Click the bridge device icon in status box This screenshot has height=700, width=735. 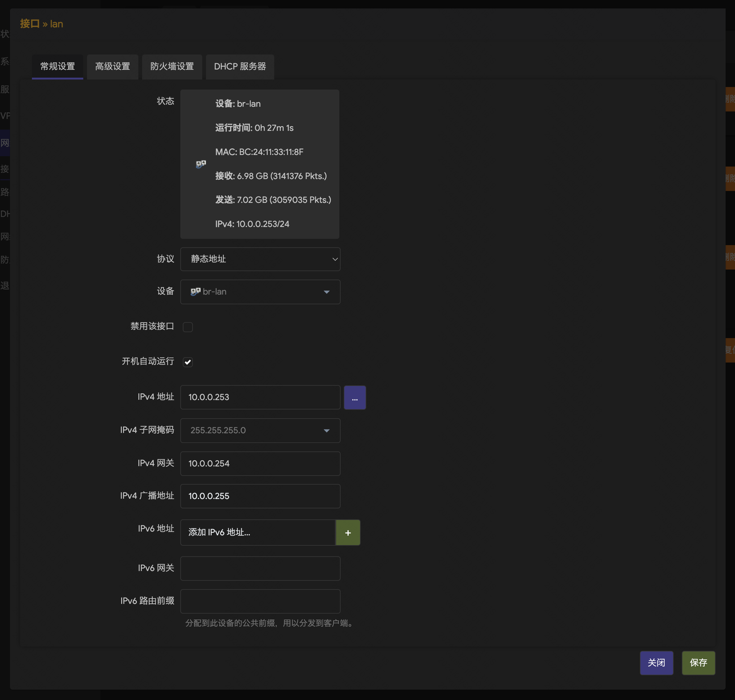point(201,164)
